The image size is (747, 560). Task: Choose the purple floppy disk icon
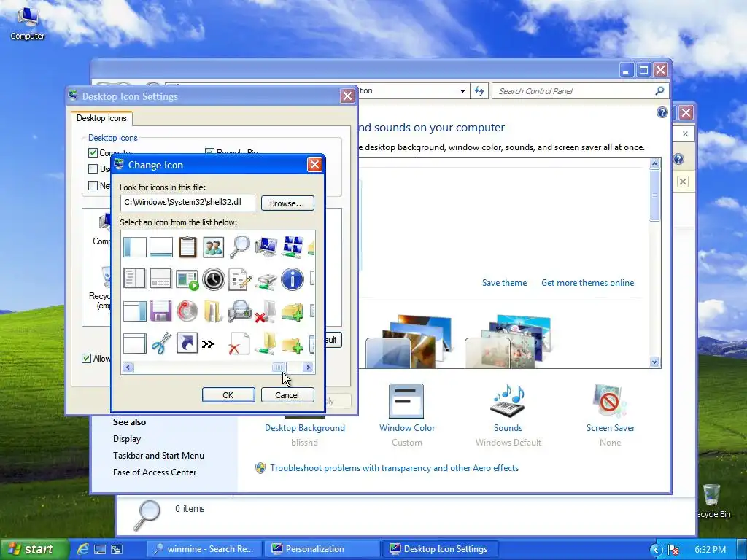click(160, 311)
